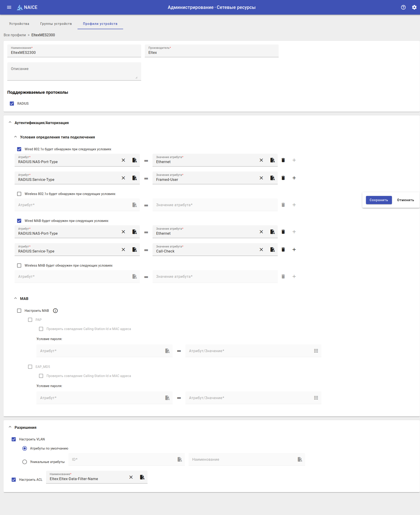Select the Уникальные атрибуты radio button
This screenshot has width=420, height=515.
point(25,462)
